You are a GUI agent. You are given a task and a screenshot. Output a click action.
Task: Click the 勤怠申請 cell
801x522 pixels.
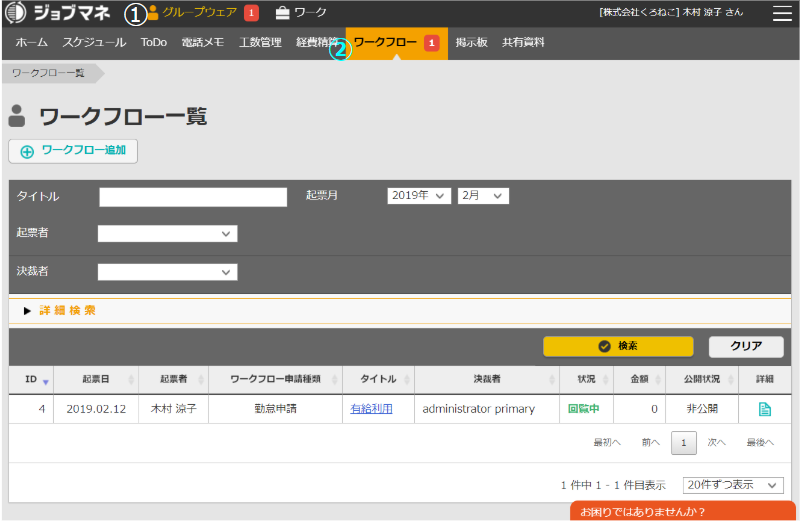[x=275, y=409]
